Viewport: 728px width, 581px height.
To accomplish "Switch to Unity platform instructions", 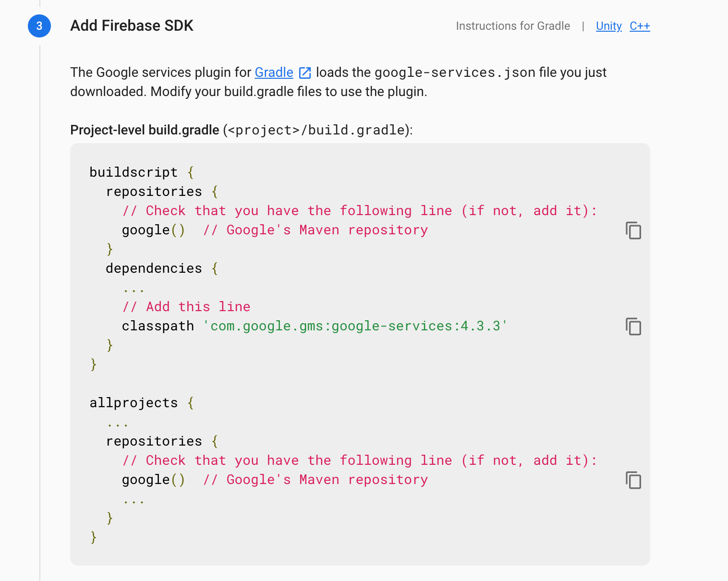I will (608, 26).
